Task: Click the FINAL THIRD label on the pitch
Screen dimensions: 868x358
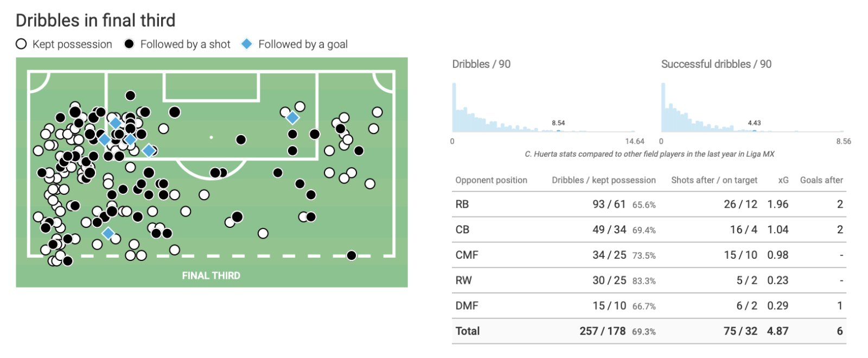Action: 211,276
